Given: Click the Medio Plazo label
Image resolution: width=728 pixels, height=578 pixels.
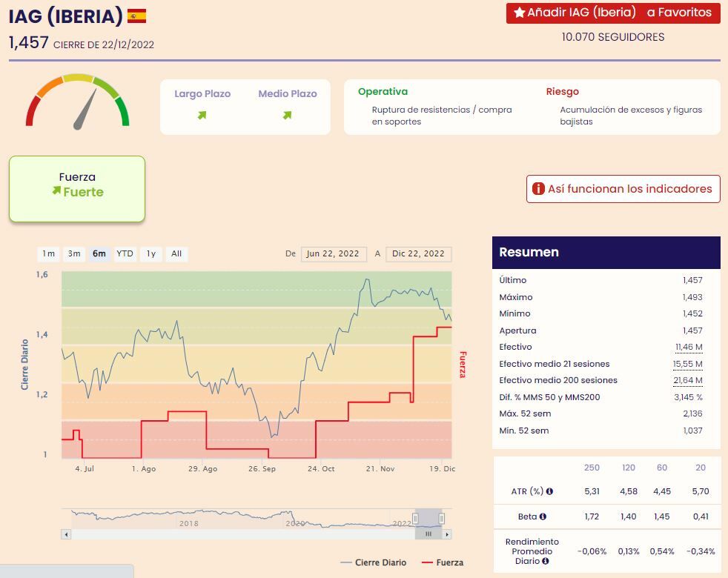Looking at the screenshot, I should pos(288,94).
